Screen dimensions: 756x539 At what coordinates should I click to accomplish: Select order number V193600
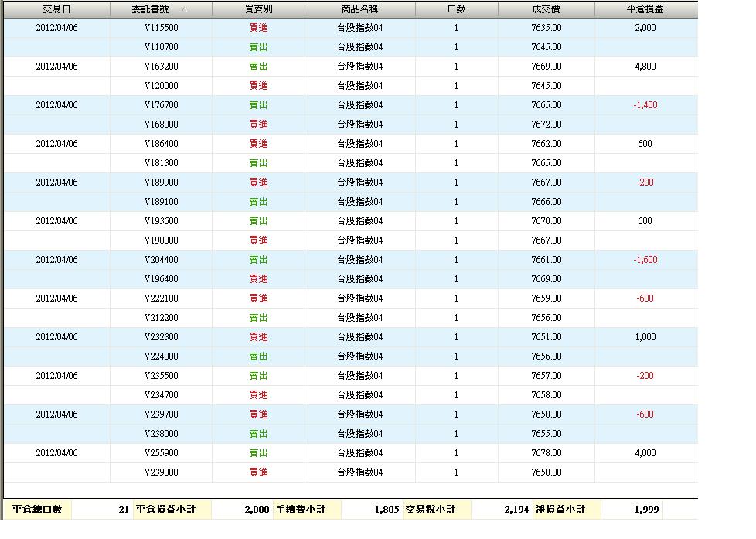161,221
